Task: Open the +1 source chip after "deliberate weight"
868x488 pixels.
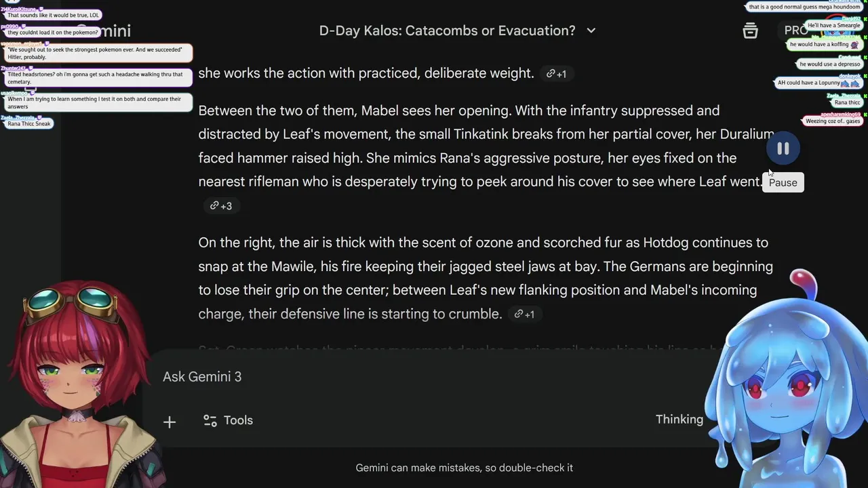Action: [556, 74]
